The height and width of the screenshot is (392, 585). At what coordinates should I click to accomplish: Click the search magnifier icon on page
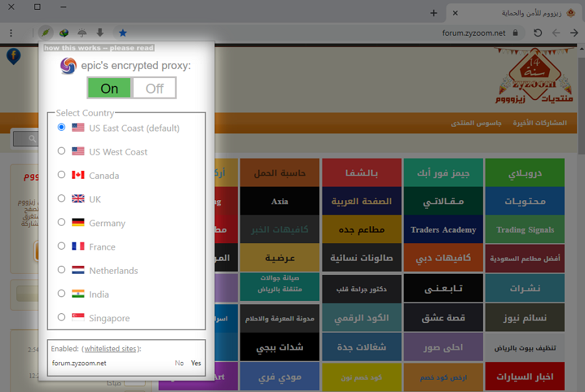32,138
